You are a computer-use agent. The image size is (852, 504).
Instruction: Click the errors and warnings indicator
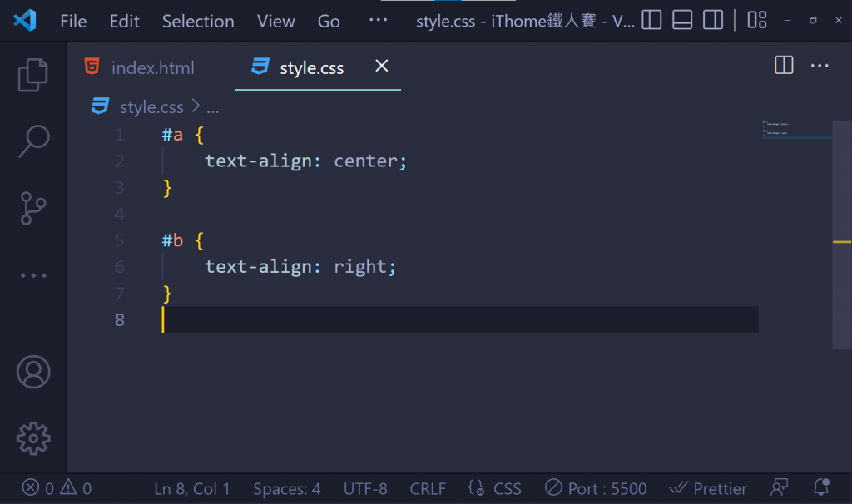coord(57,488)
